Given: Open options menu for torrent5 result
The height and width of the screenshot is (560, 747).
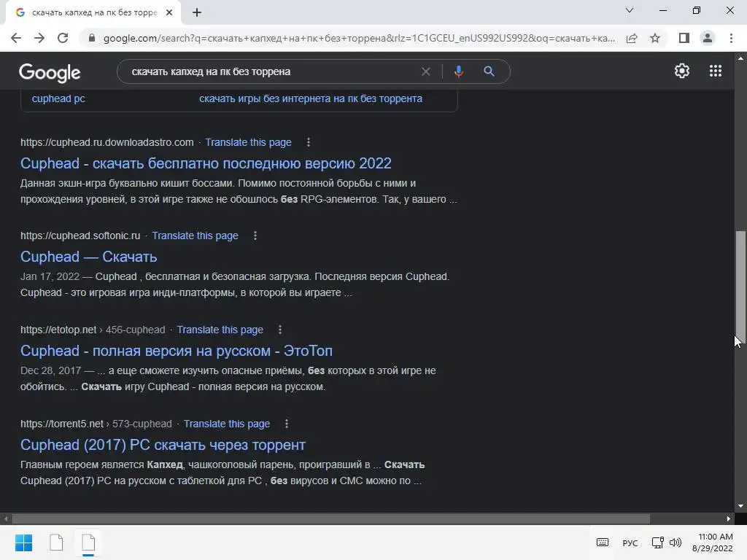Looking at the screenshot, I should (286, 424).
